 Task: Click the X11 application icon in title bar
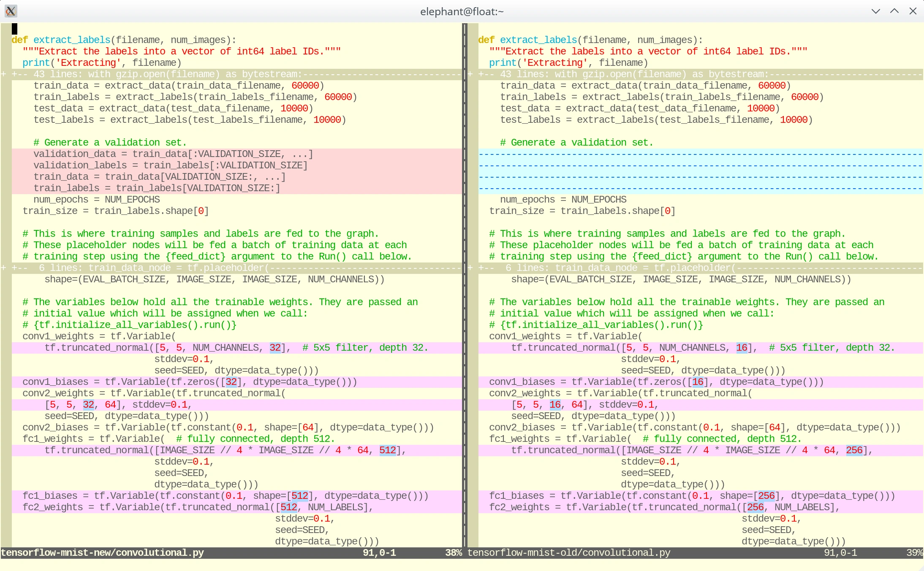pyautogui.click(x=11, y=11)
